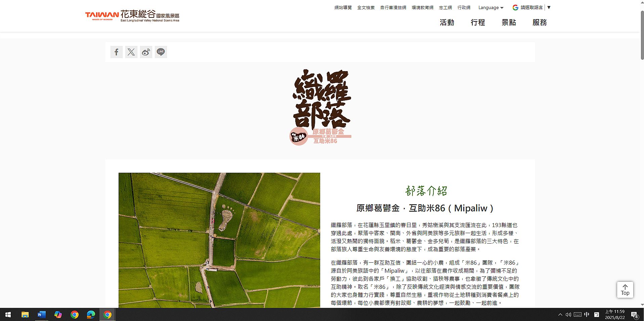This screenshot has height=321, width=644.
Task: Share page via Facebook icon
Action: [116, 52]
